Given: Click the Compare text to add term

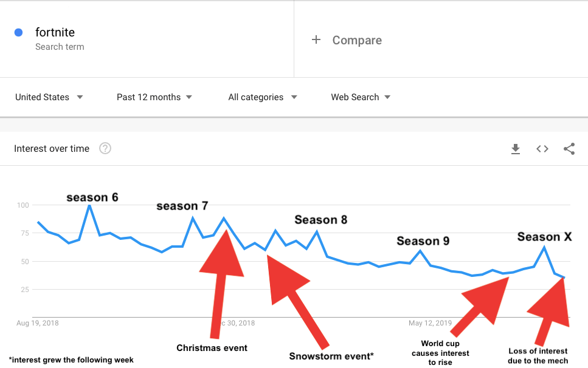Looking at the screenshot, I should 357,40.
